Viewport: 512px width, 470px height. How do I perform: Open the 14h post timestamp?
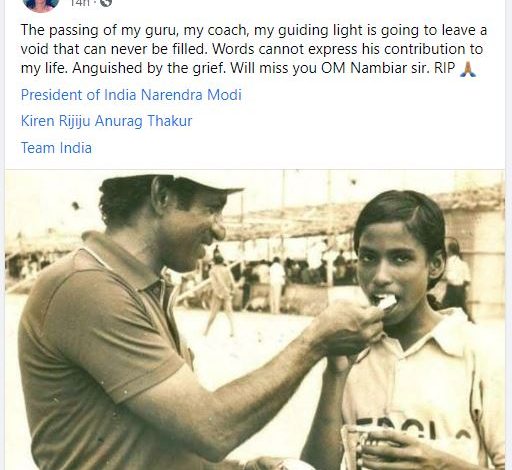point(79,3)
